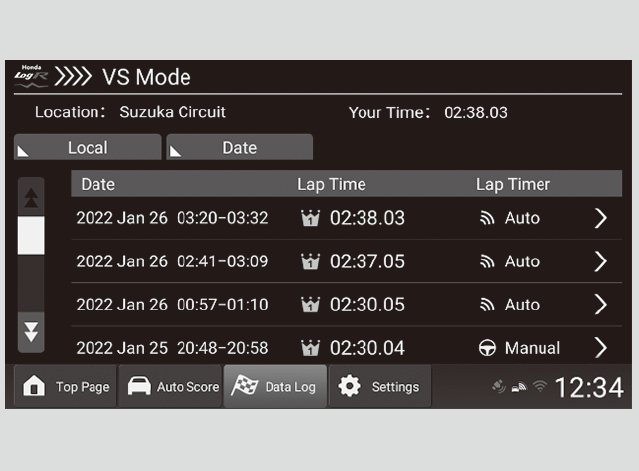Click the Honda LogR logo icon
This screenshot has width=639, height=471.
point(30,77)
